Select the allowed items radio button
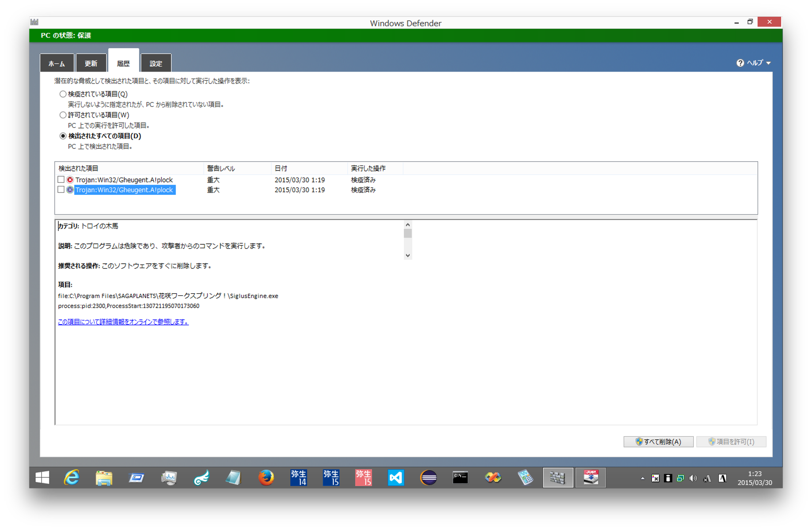The image size is (812, 530). pos(63,115)
